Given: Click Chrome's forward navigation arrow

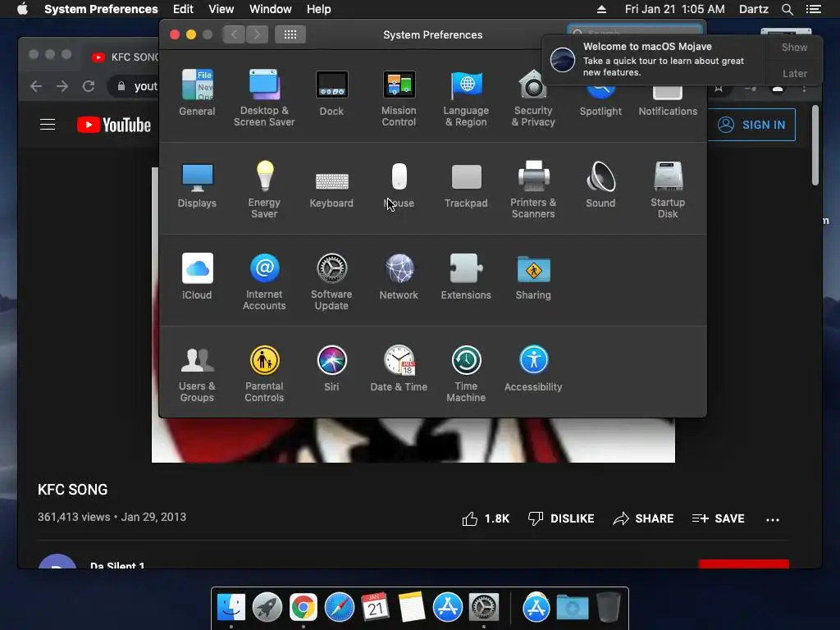Looking at the screenshot, I should [62, 86].
